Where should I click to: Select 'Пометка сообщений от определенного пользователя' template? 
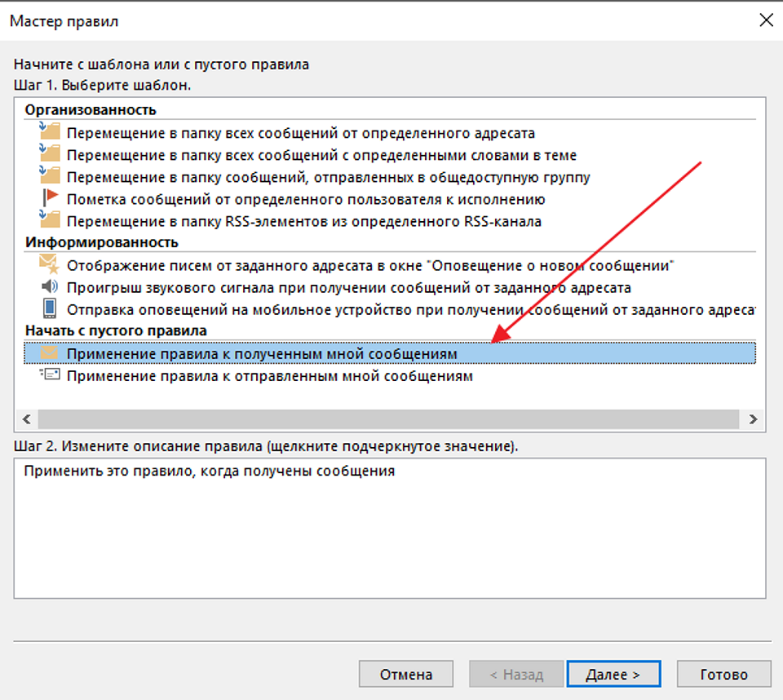[x=306, y=199]
